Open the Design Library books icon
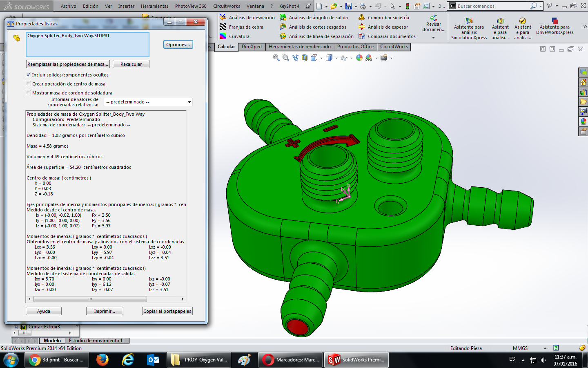Image resolution: width=588 pixels, height=368 pixels. tap(583, 92)
